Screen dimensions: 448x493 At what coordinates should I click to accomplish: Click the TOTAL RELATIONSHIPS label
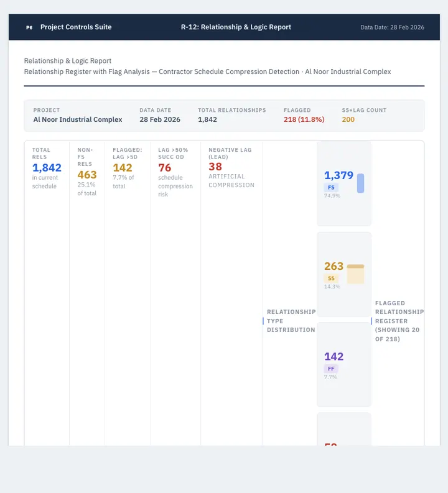pos(232,110)
